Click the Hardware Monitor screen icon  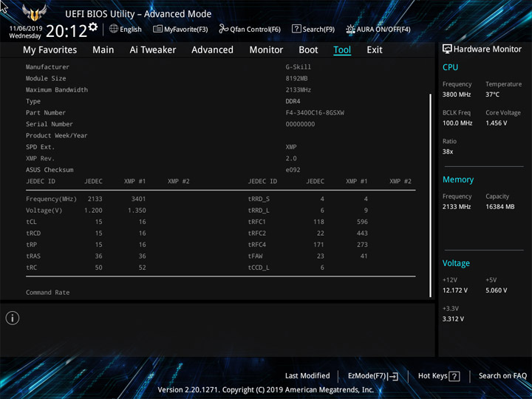pyautogui.click(x=447, y=49)
